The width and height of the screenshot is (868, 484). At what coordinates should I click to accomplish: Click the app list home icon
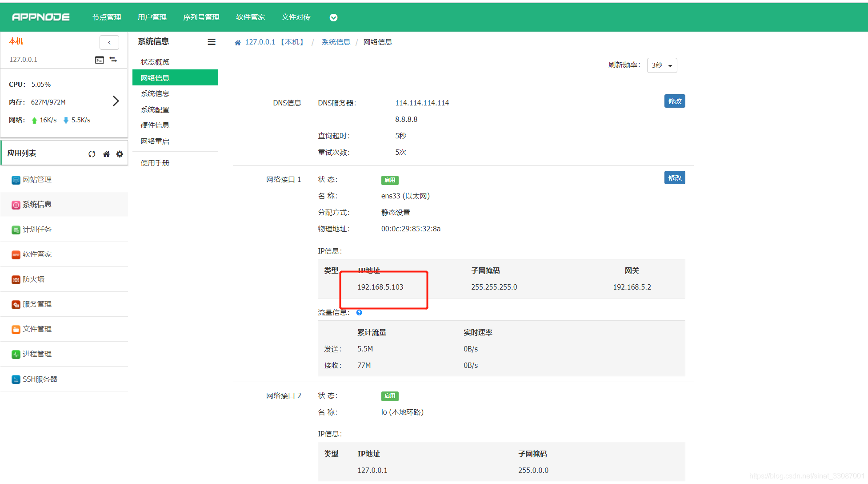point(106,154)
